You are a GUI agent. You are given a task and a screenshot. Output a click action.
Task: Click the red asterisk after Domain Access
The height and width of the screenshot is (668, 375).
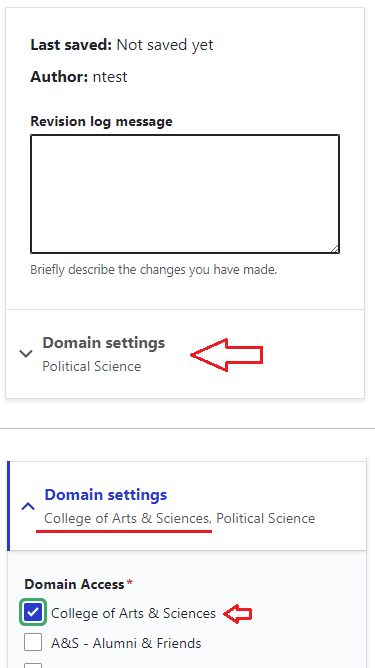[x=130, y=582]
